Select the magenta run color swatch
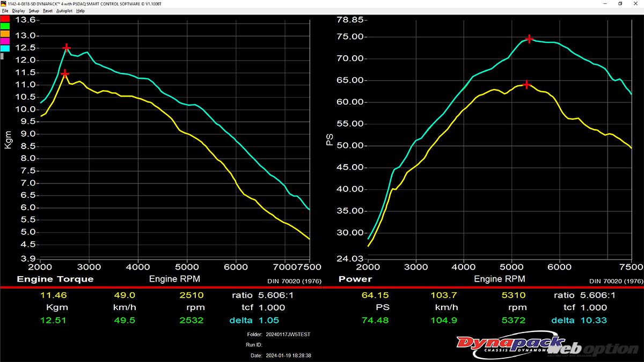The image size is (644, 362). click(x=5, y=41)
